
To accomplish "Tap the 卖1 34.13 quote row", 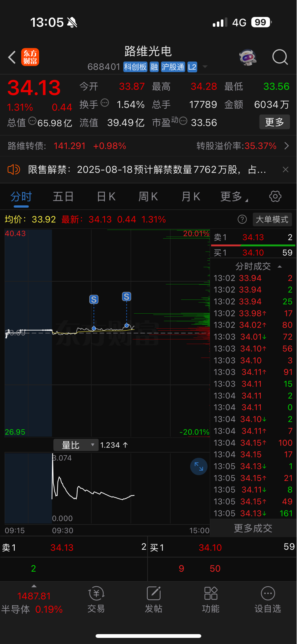I will coord(253,237).
